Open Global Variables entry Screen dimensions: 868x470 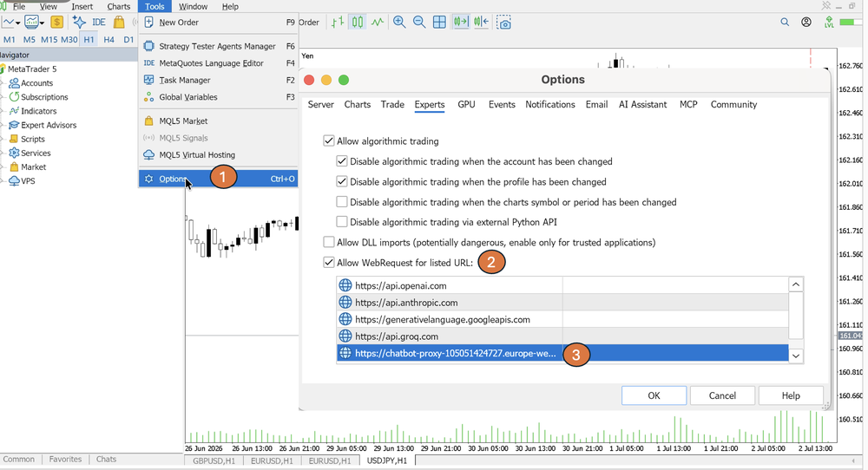click(x=218, y=97)
